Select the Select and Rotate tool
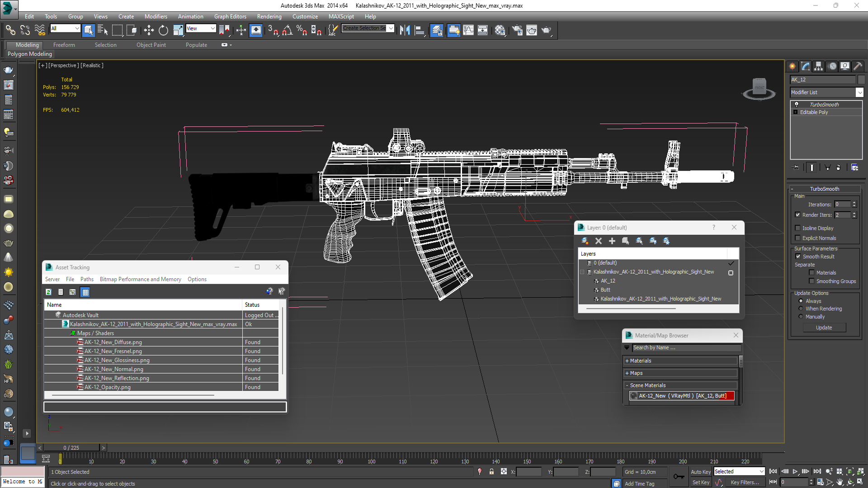The width and height of the screenshot is (868, 488). pyautogui.click(x=163, y=30)
